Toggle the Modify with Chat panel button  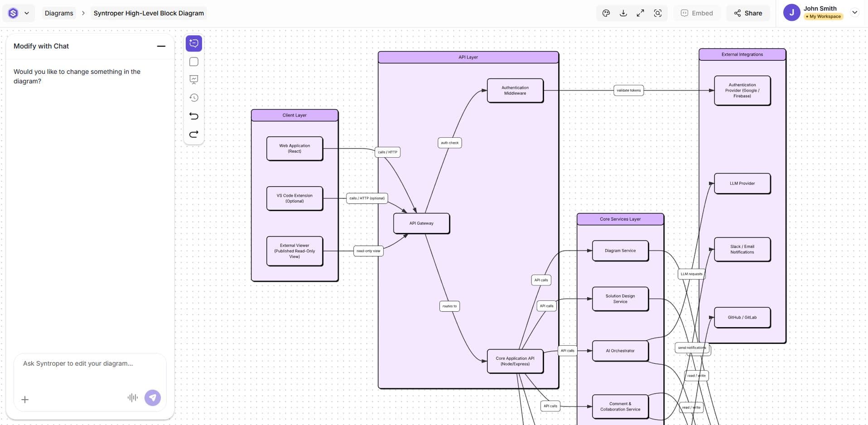point(194,43)
